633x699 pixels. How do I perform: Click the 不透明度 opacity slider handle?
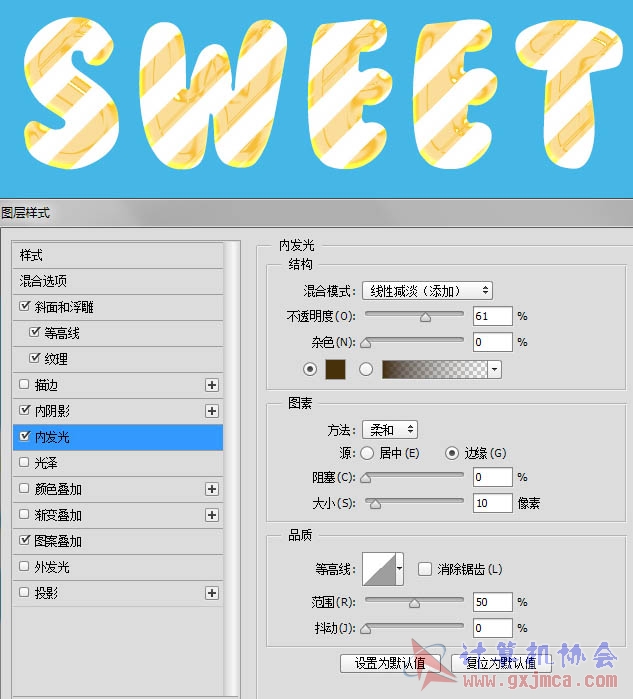pos(425,317)
